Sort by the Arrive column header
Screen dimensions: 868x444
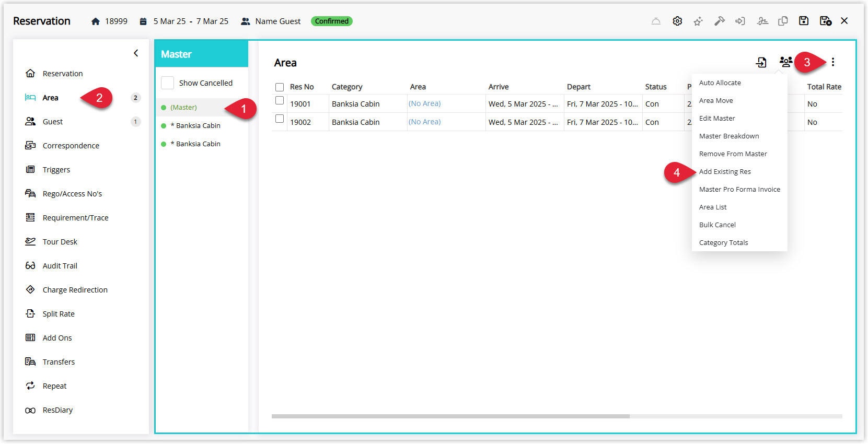499,87
